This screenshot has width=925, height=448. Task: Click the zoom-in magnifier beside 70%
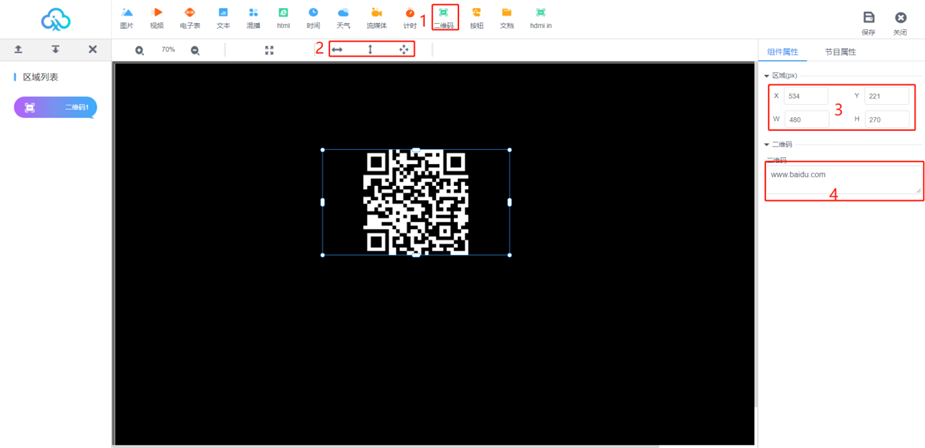(x=140, y=50)
